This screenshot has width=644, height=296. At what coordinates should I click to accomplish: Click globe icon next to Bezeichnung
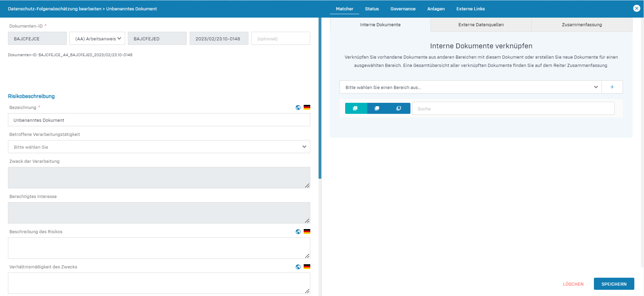[298, 108]
